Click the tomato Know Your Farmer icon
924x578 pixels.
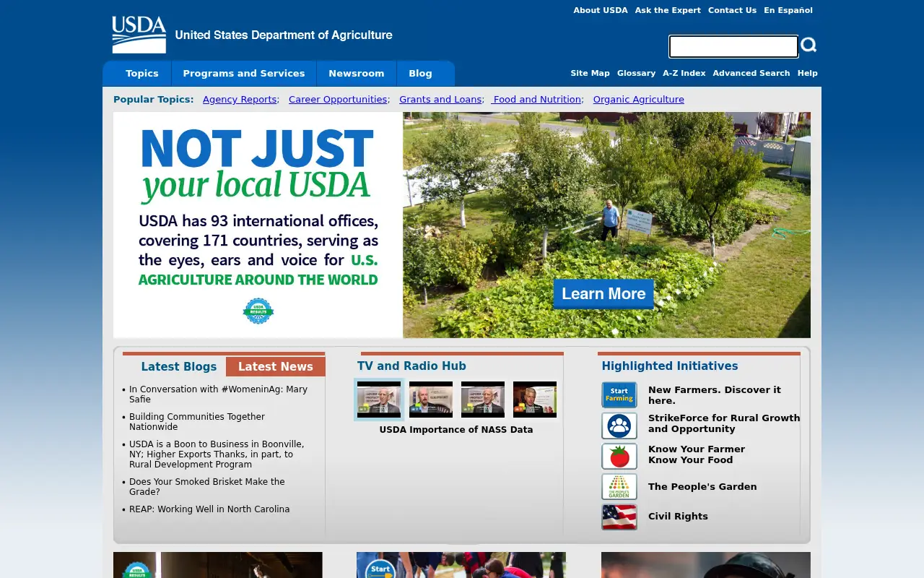(x=619, y=456)
